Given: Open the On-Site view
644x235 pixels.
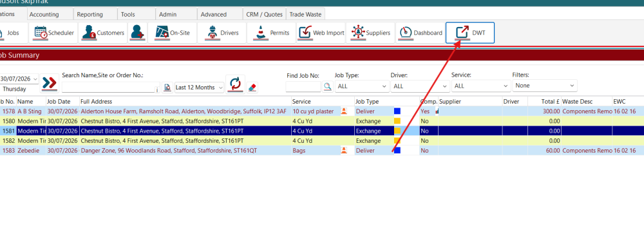Looking at the screenshot, I should (172, 33).
